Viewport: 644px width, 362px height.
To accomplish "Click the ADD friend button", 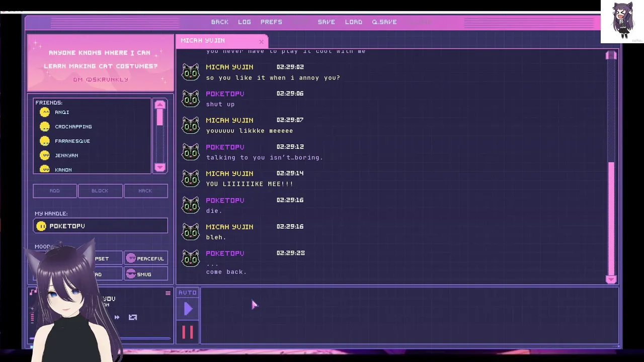I will click(55, 191).
